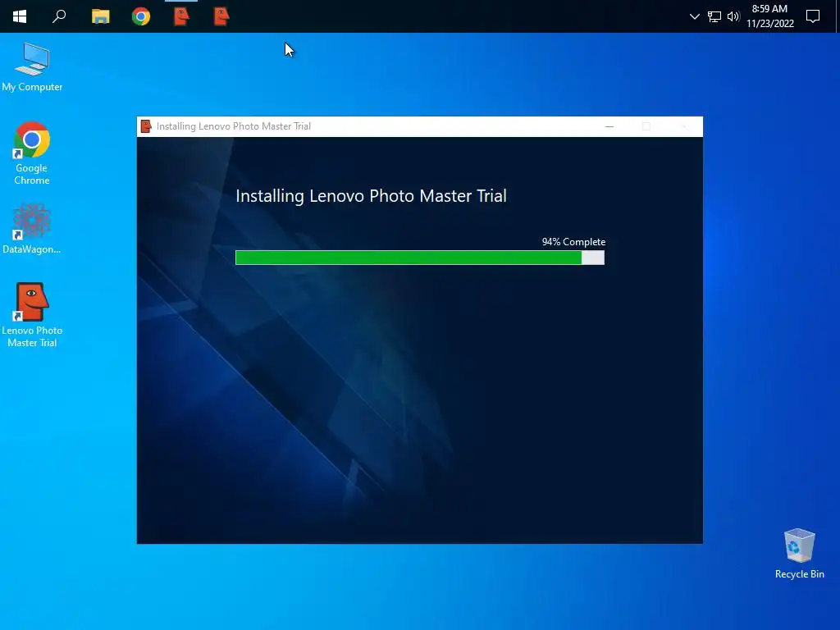Select the My Computer desktop icon
The image size is (840, 630).
tap(32, 67)
